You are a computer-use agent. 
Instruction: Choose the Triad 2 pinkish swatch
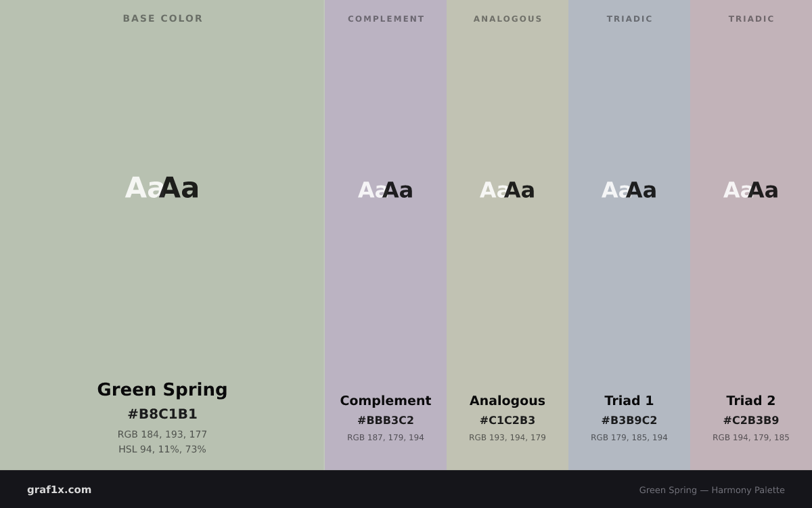751,235
